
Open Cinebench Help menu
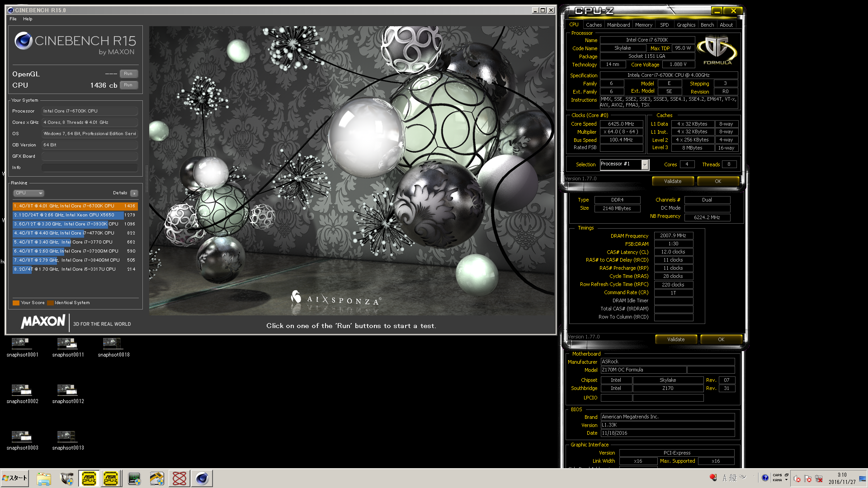pos(28,19)
